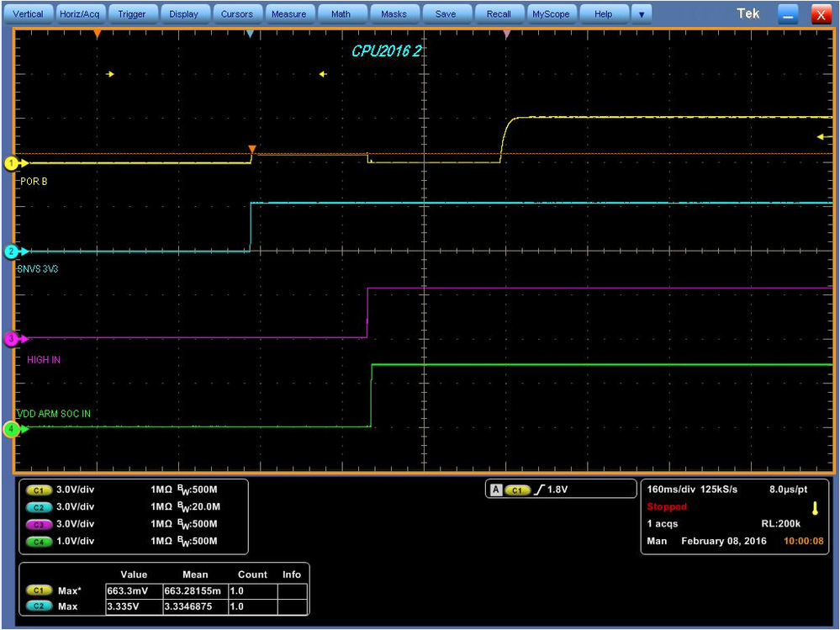Click the C2 badge in channel settings
Screen dimensions: 840x630
[39, 507]
